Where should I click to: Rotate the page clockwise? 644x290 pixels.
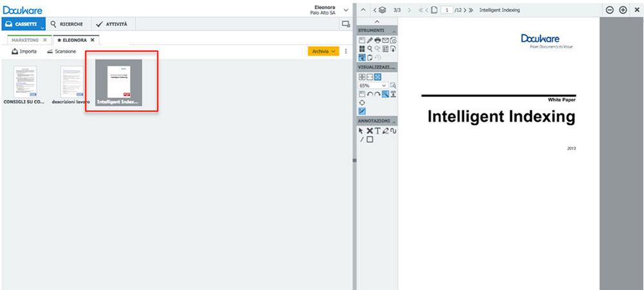pos(377,94)
